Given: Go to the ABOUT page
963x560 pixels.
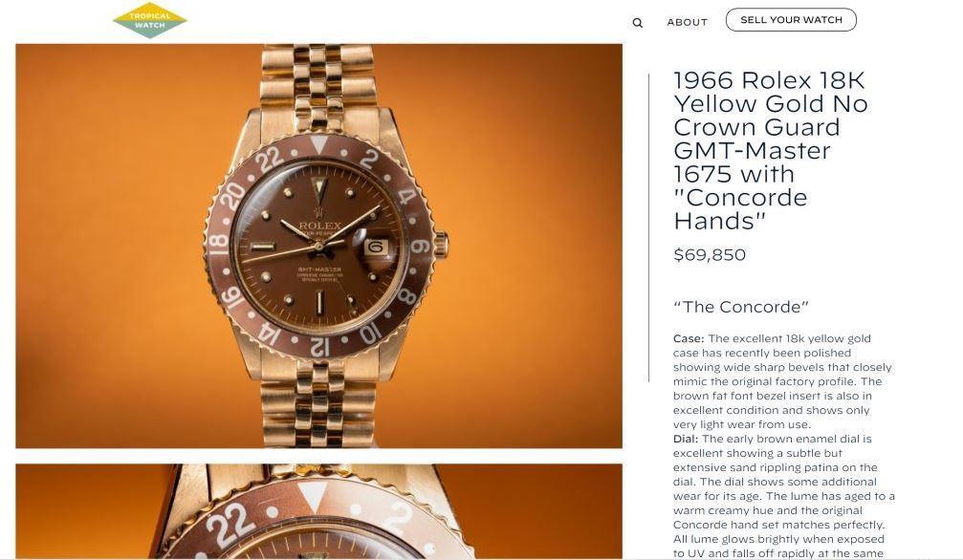Looking at the screenshot, I should point(688,22).
